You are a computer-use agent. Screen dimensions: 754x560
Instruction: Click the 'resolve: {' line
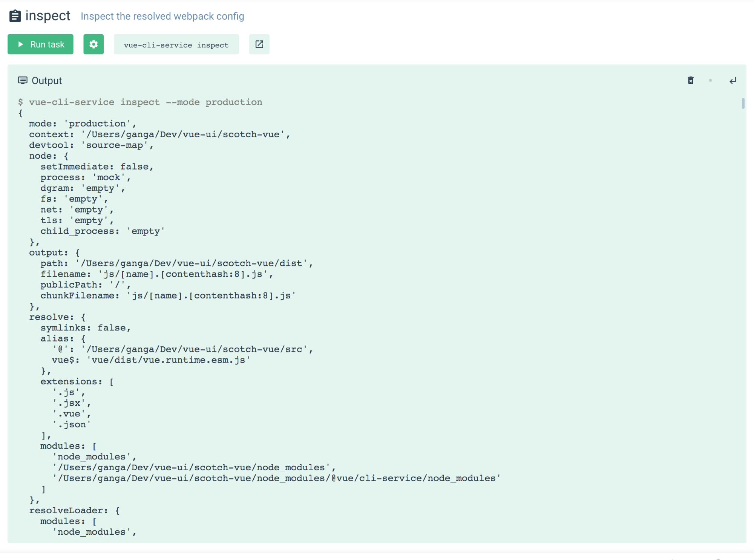click(x=57, y=317)
